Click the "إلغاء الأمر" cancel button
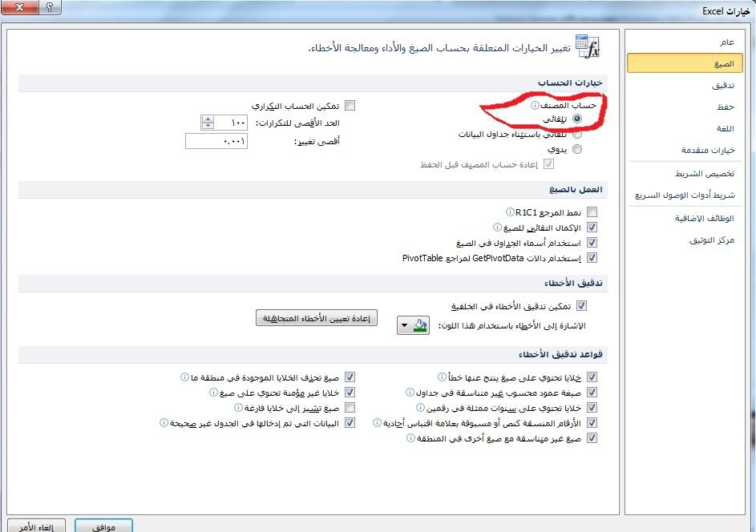 (37, 526)
